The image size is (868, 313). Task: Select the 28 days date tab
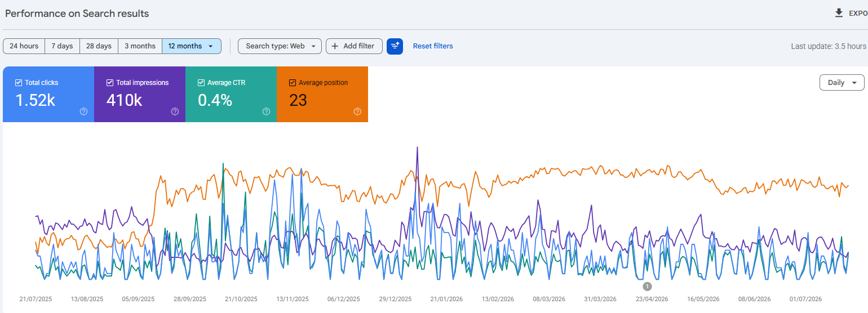coord(99,46)
